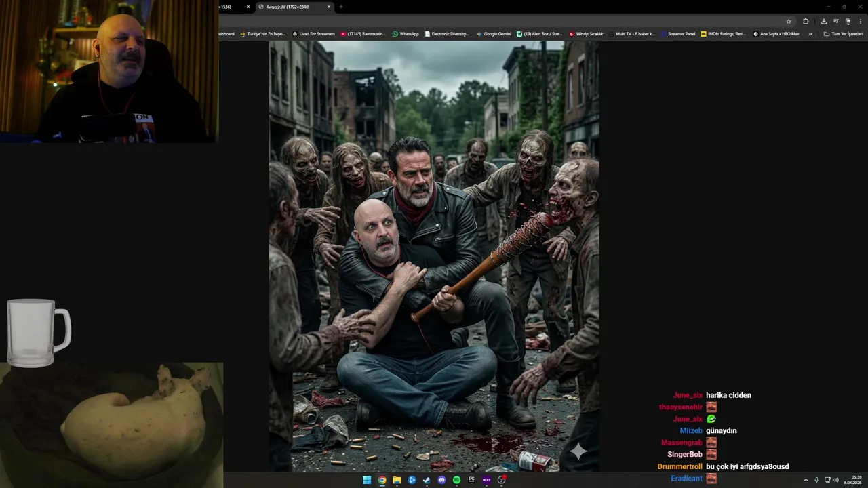Open Electronic Diversity bookmark
This screenshot has height=488, width=868.
point(447,33)
